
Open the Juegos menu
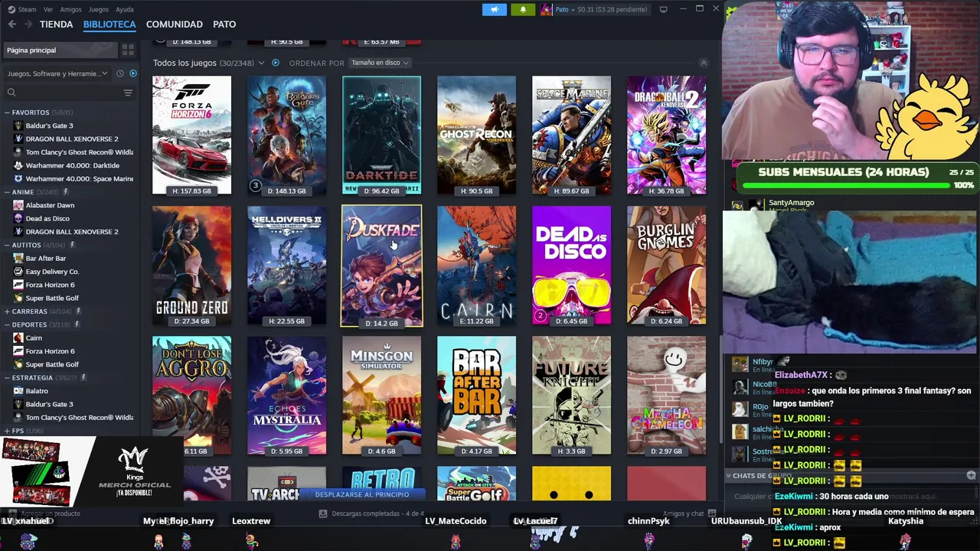point(99,9)
